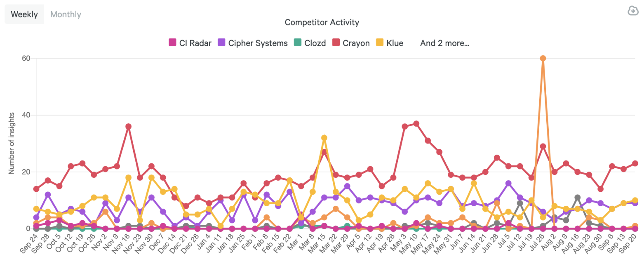Click the Competitor Activity chart title
644x271 pixels.
pos(322,22)
